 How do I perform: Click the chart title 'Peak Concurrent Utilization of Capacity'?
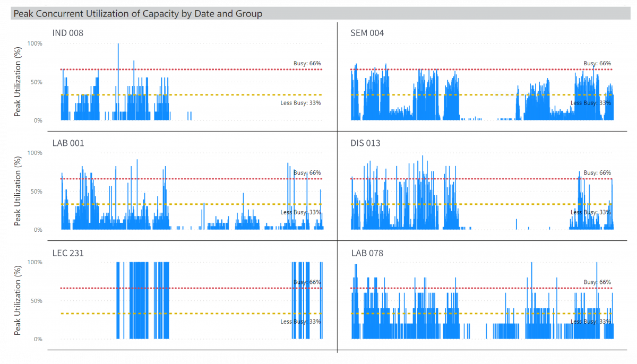tap(137, 14)
